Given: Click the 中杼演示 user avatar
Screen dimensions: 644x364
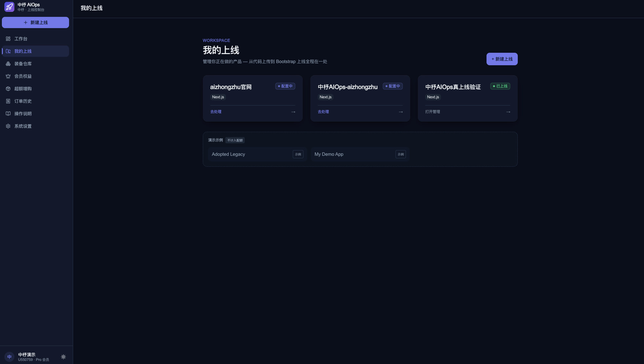Looking at the screenshot, I should pos(9,357).
